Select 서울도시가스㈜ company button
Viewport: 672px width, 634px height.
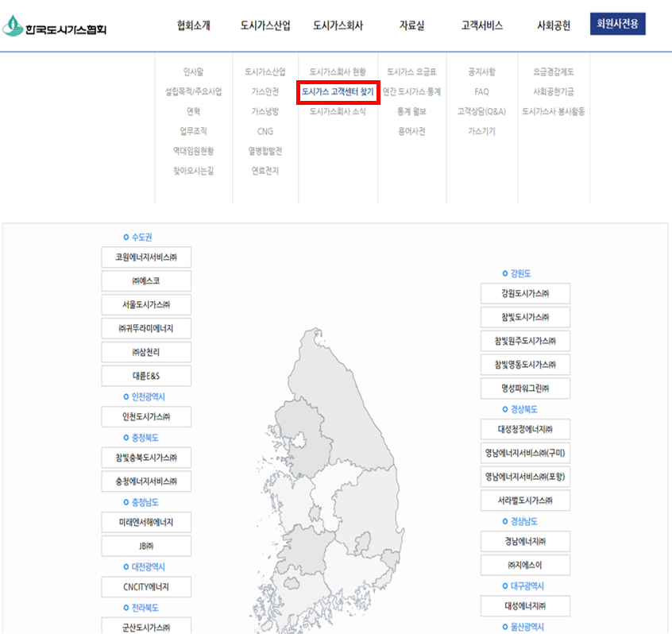click(146, 305)
